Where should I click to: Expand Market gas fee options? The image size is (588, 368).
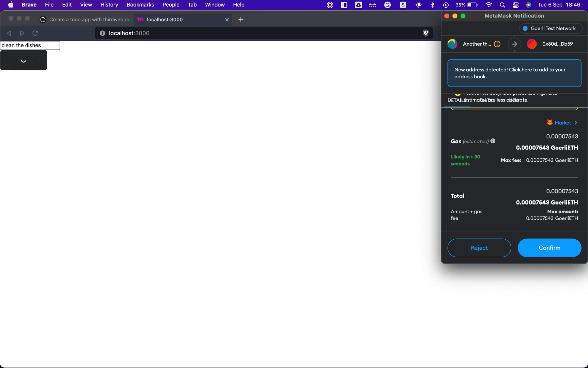(562, 123)
